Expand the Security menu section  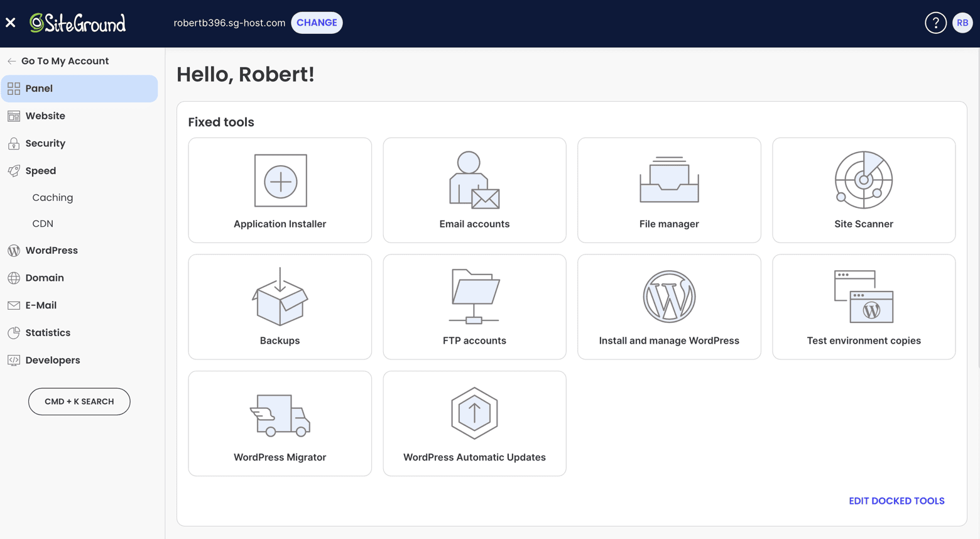click(79, 143)
